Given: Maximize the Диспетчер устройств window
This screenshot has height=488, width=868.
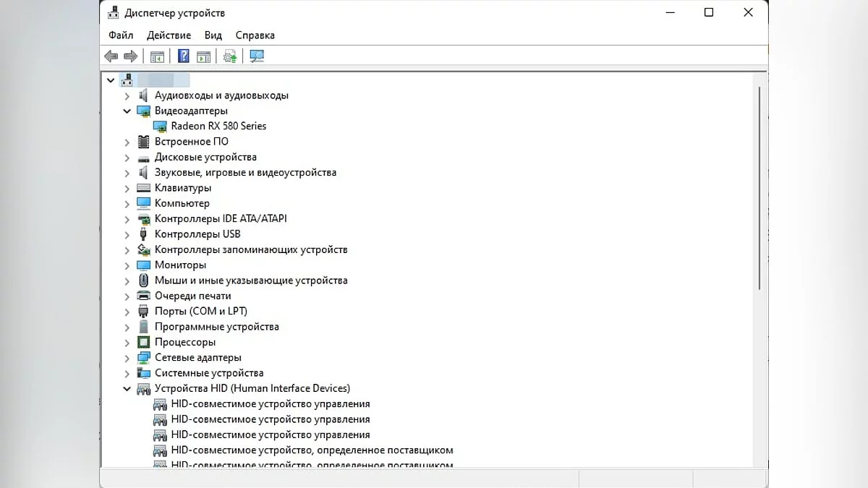Looking at the screenshot, I should [x=709, y=13].
